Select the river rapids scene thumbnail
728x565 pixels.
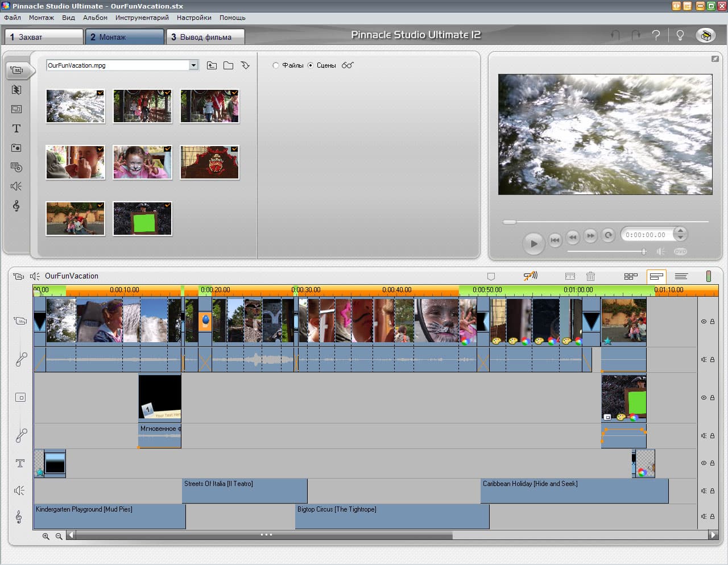click(x=76, y=106)
